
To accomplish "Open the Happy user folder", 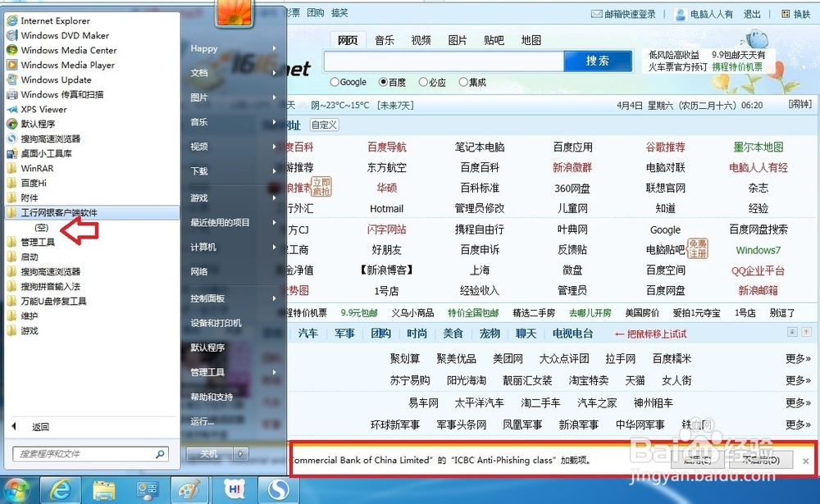I will [x=204, y=48].
